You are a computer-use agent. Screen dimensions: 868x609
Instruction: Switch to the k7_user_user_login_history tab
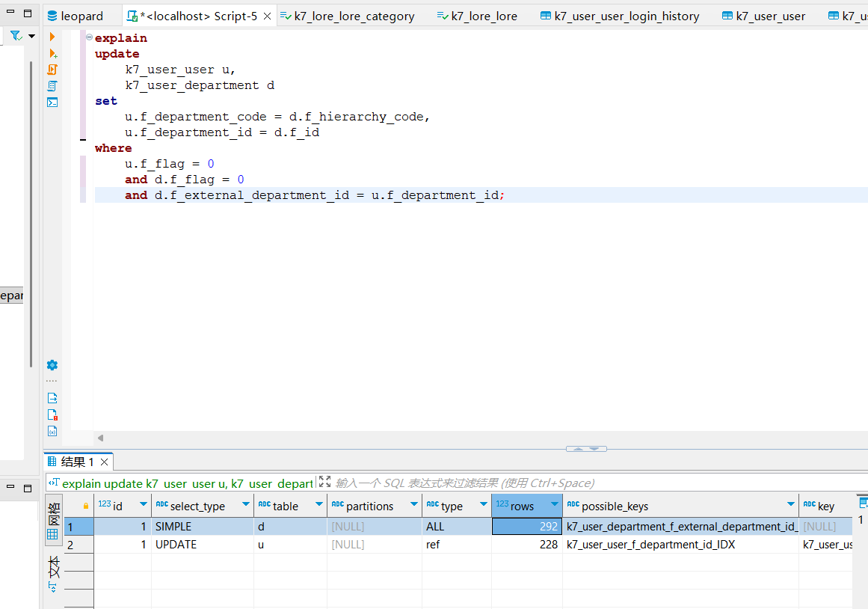click(620, 16)
